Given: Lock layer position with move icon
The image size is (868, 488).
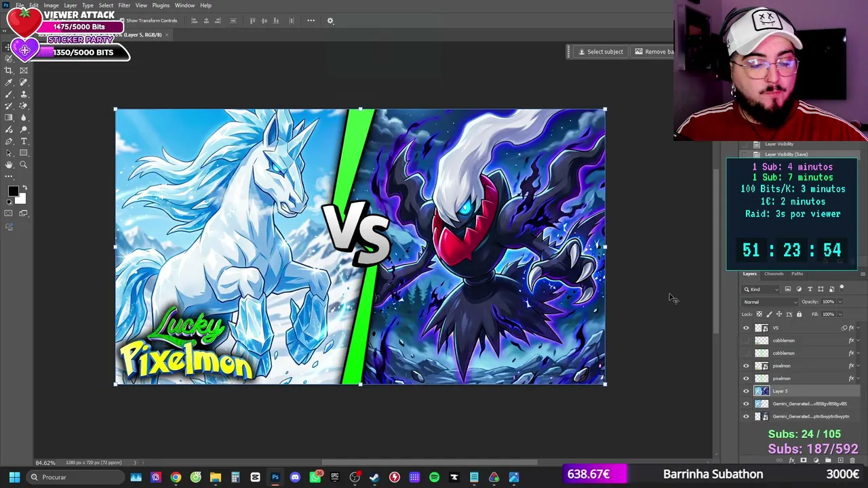Looking at the screenshot, I should [778, 314].
